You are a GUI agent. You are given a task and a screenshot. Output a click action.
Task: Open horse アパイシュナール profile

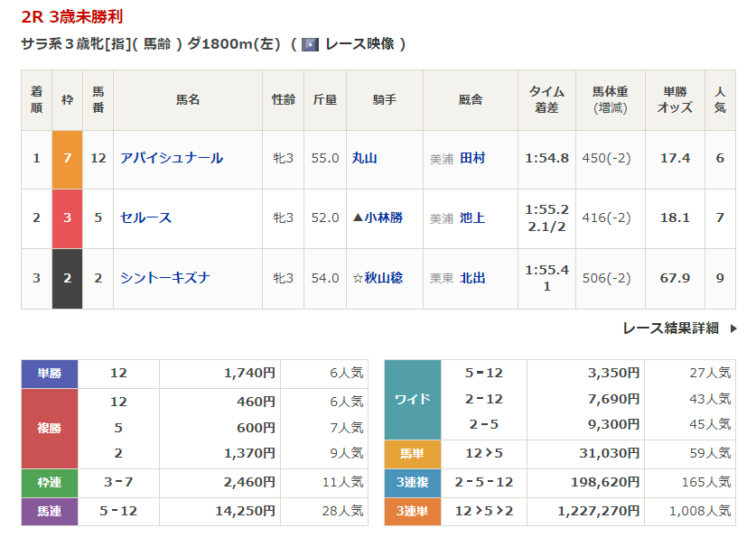172,158
